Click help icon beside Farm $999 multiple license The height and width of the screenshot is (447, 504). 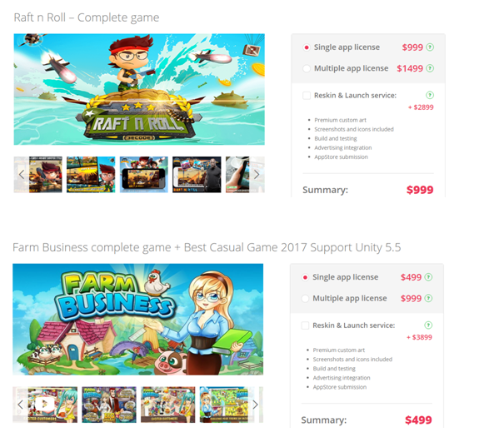click(x=428, y=298)
